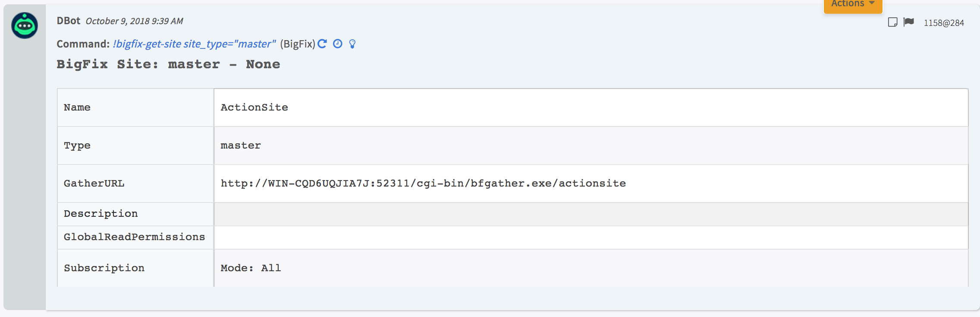Image resolution: width=980 pixels, height=317 pixels.
Task: Re-run the bigfix-get-site command
Action: coord(322,44)
